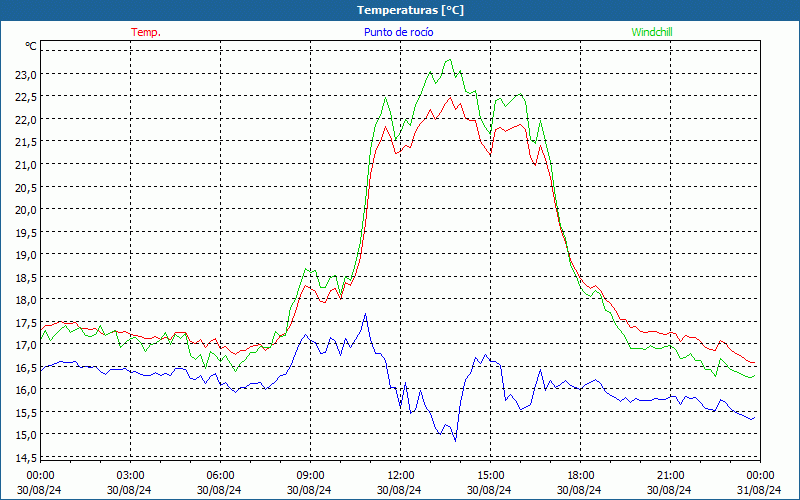800x500 pixels.
Task: Click the 15,0 y-axis value
Action: (x=26, y=435)
